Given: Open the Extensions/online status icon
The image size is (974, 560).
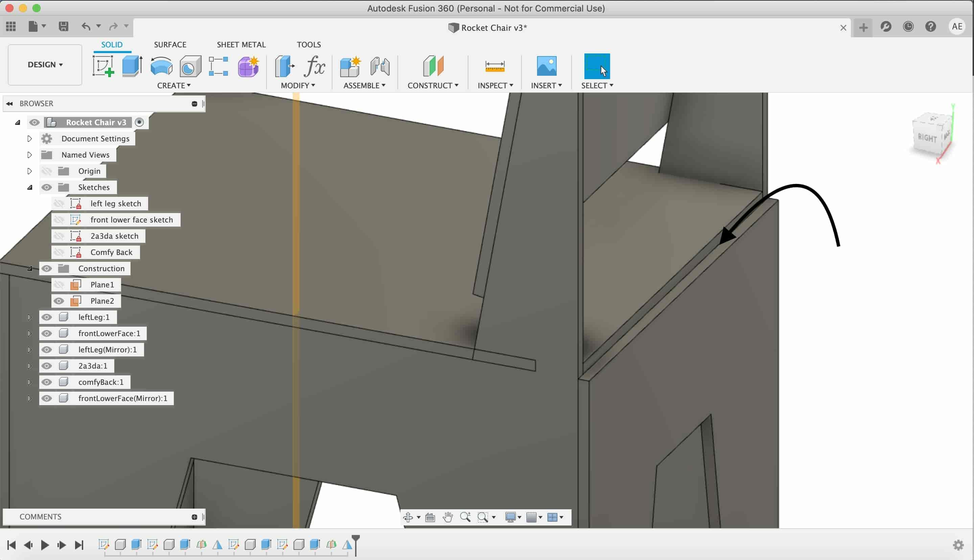Looking at the screenshot, I should coord(886,26).
